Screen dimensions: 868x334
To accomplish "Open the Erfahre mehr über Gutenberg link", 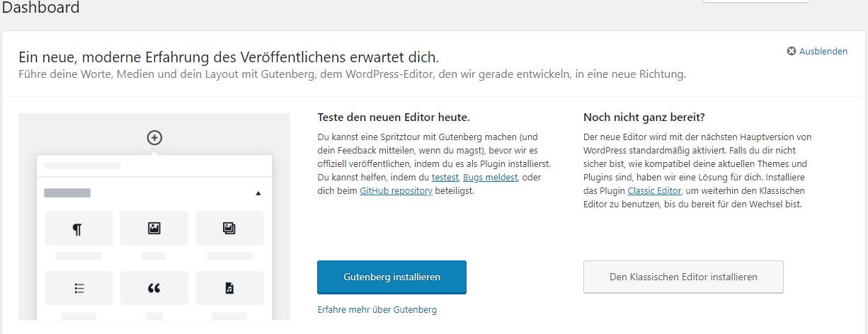I will click(377, 309).
